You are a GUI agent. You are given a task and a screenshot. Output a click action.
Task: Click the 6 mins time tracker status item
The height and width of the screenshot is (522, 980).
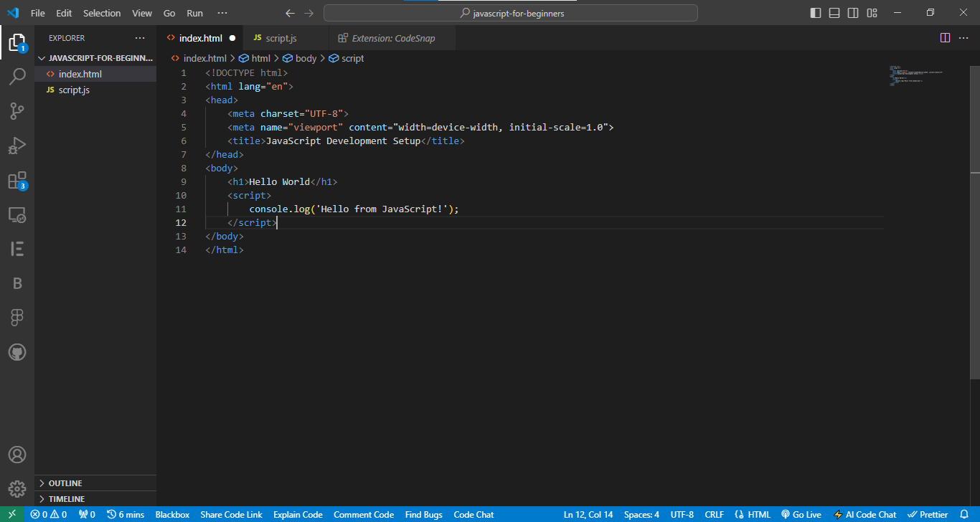(x=126, y=514)
